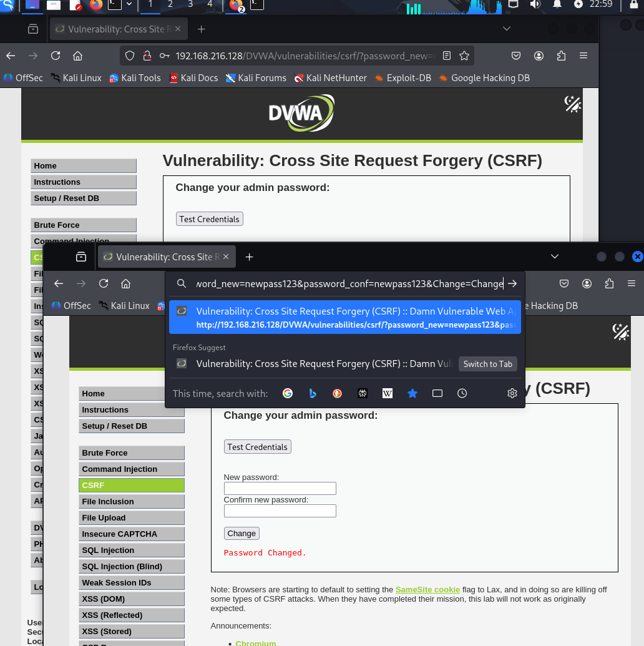Search with Bing icon in URL dropdown
The width and height of the screenshot is (644, 646).
[313, 393]
